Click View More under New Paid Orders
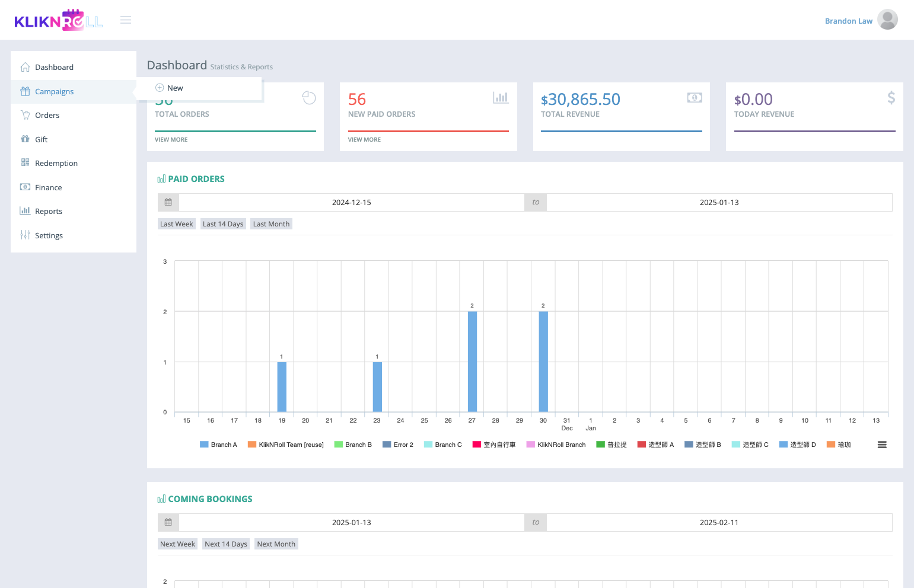This screenshot has height=588, width=914. [364, 140]
